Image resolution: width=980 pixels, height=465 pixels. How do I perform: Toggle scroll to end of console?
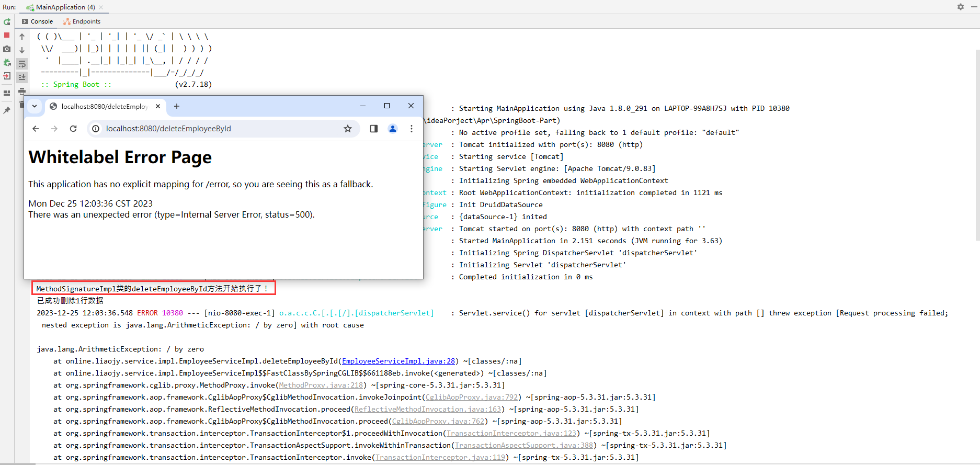click(x=22, y=77)
